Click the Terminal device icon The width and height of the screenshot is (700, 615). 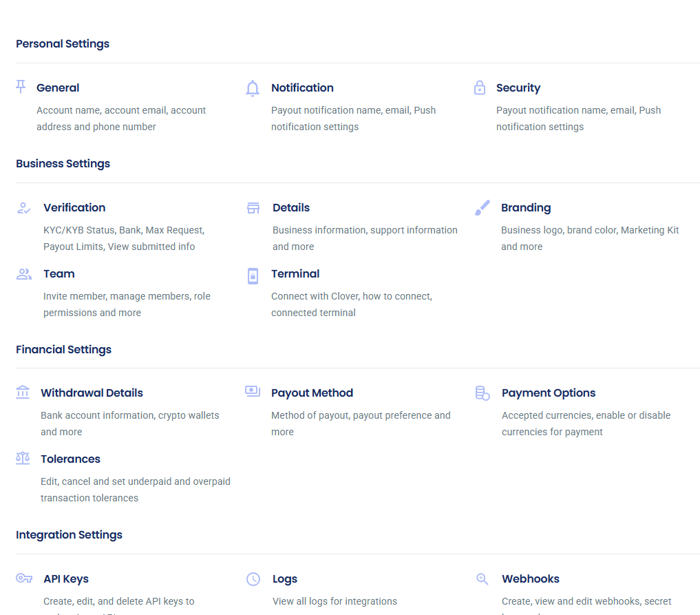pyautogui.click(x=252, y=275)
